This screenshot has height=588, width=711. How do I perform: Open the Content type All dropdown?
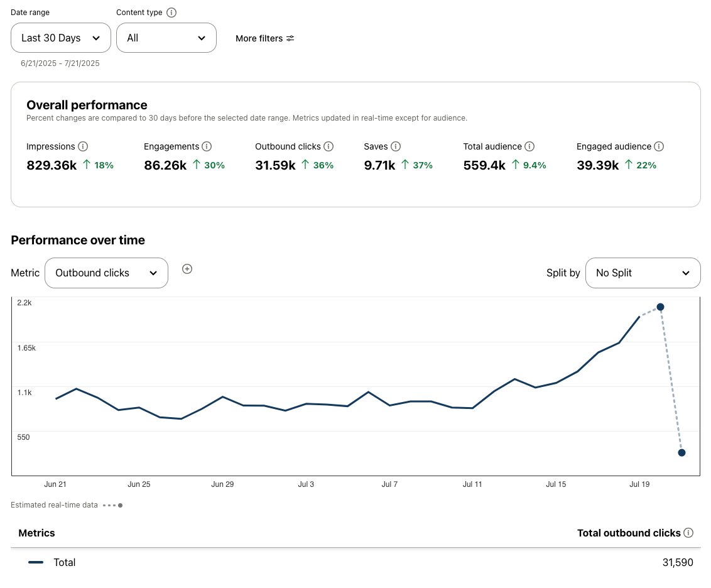tap(166, 38)
